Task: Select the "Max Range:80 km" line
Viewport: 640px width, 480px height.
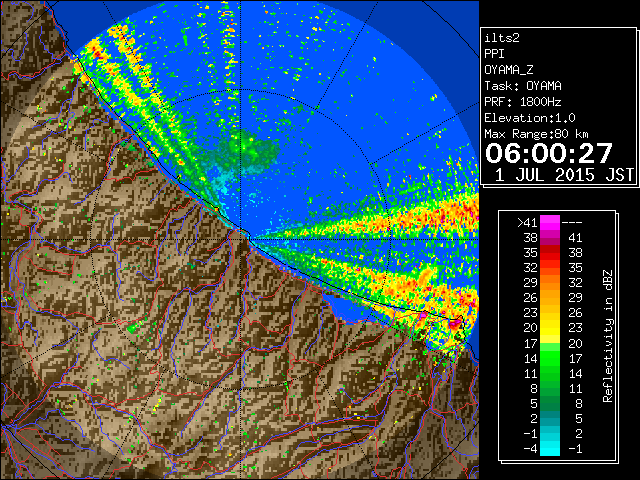Action: (536, 134)
